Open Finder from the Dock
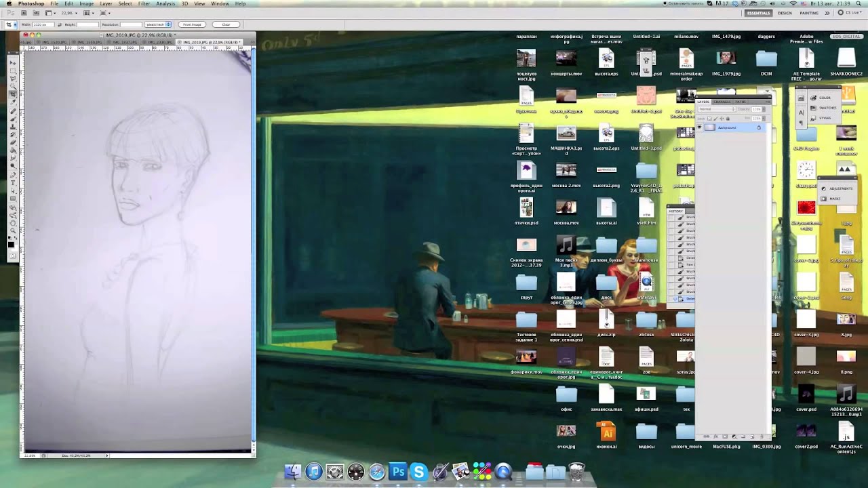This screenshot has height=488, width=868. tap(293, 471)
